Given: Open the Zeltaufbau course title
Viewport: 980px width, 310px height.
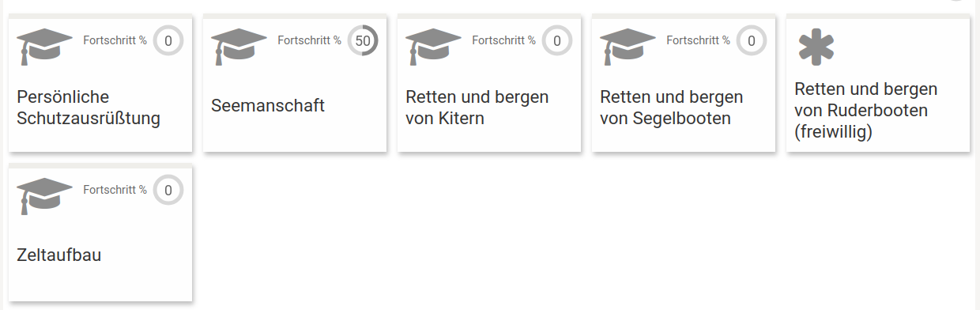Looking at the screenshot, I should (x=59, y=255).
